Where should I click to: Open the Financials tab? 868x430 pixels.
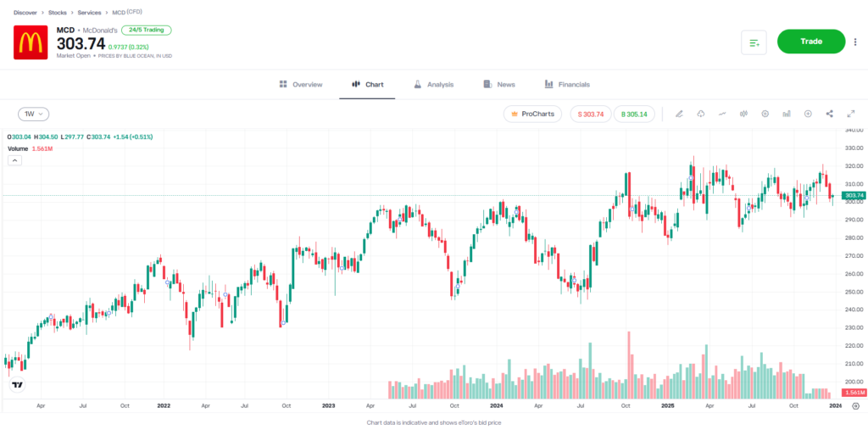(x=567, y=85)
